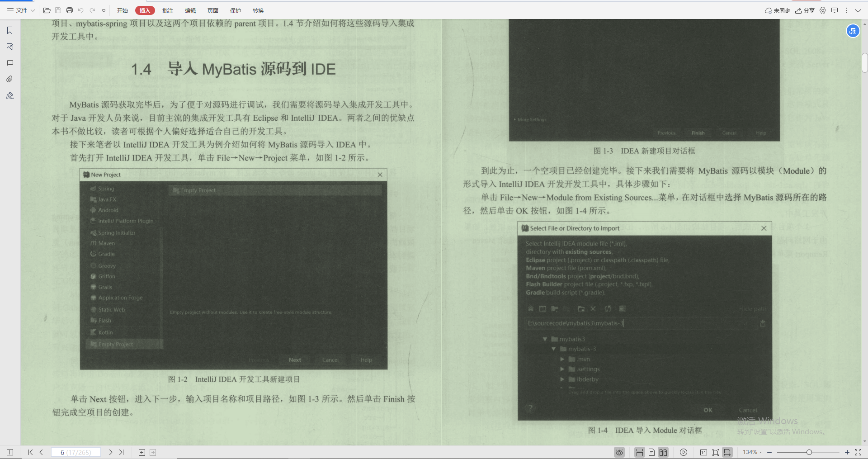Select single page view
The image size is (868, 459).
[651, 452]
